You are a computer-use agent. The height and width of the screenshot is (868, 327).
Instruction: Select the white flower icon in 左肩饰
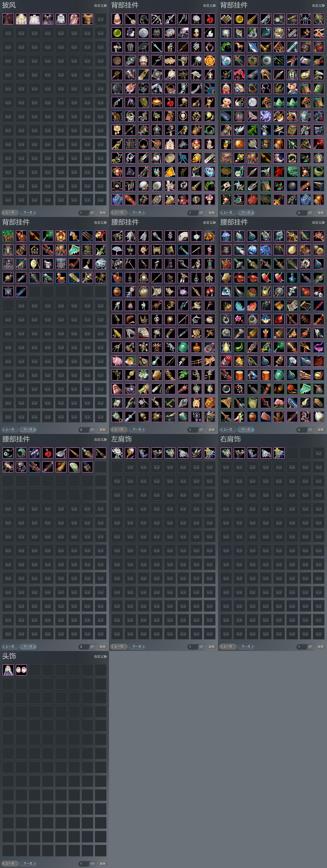click(x=117, y=453)
